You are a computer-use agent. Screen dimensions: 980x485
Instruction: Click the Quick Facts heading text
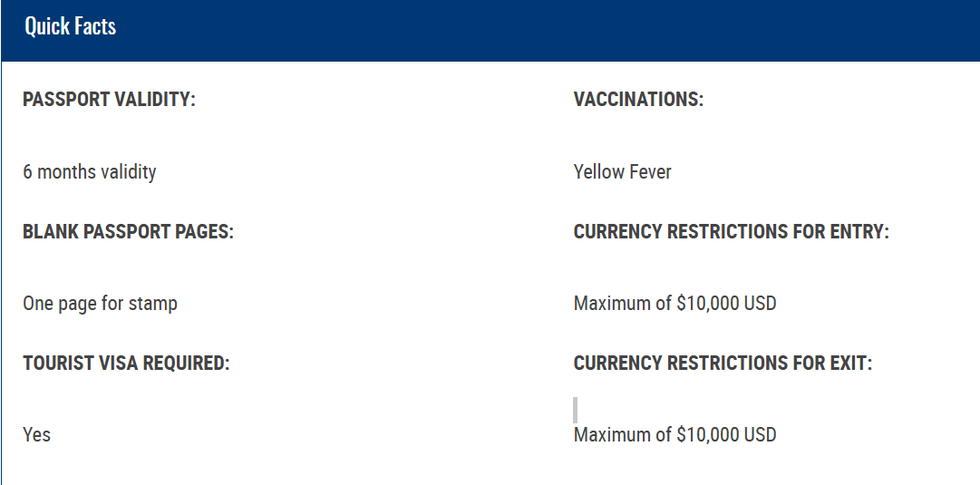[x=70, y=26]
